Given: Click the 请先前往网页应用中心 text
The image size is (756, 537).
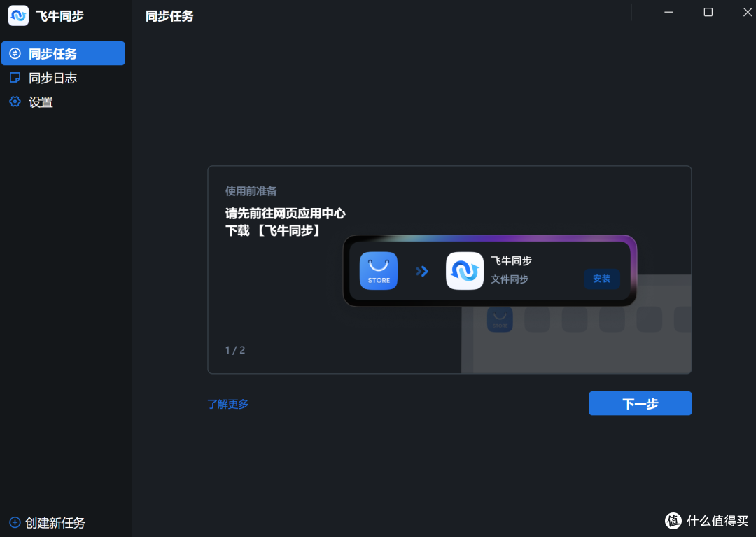Looking at the screenshot, I should (x=286, y=213).
